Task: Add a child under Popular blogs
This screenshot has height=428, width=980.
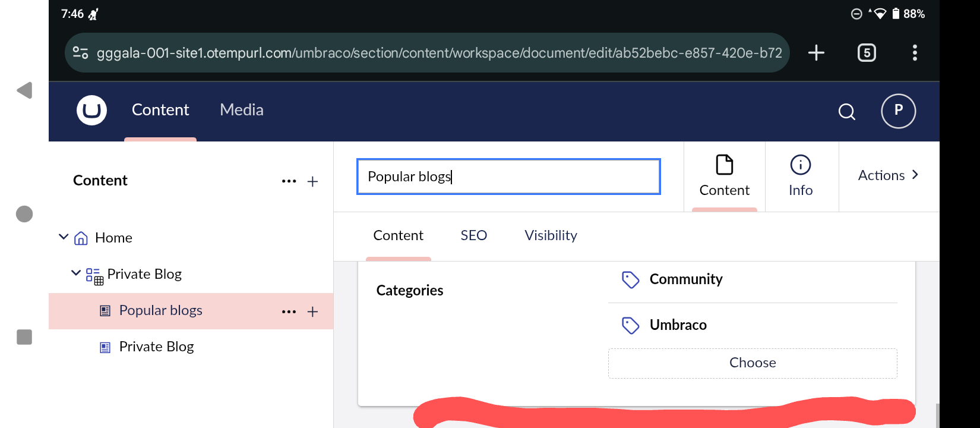Action: coord(312,311)
